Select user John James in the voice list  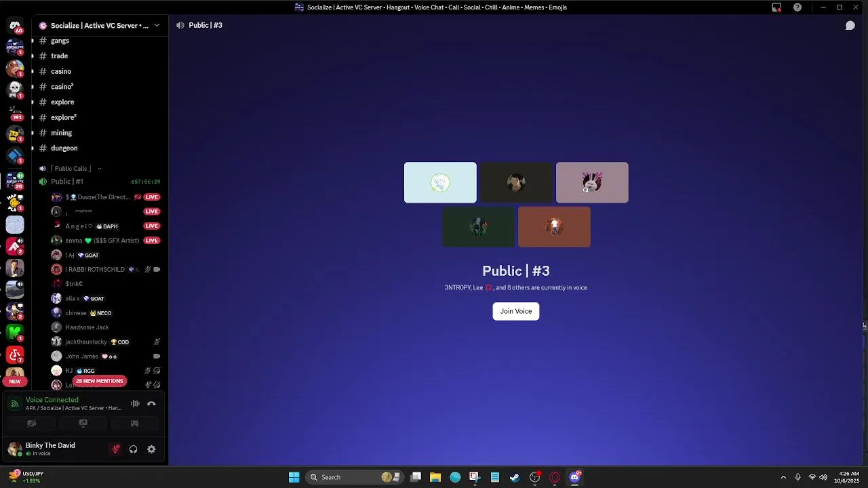pyautogui.click(x=106, y=357)
